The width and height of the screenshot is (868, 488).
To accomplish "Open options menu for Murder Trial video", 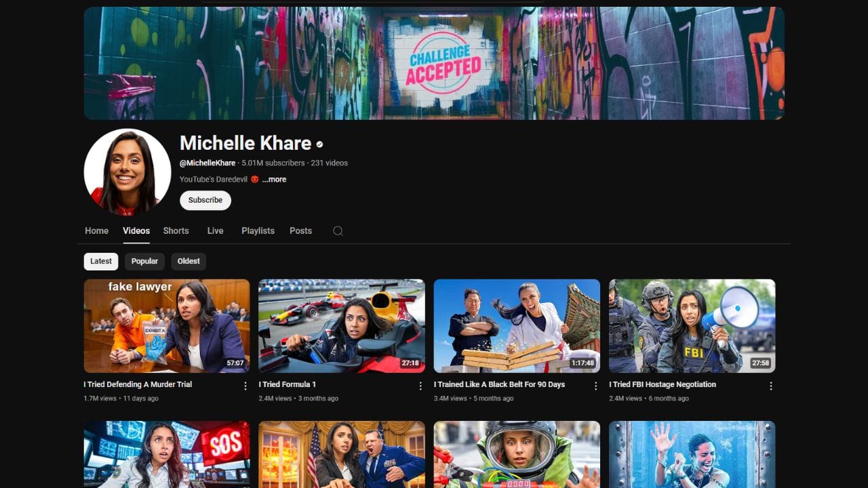I will (x=245, y=386).
